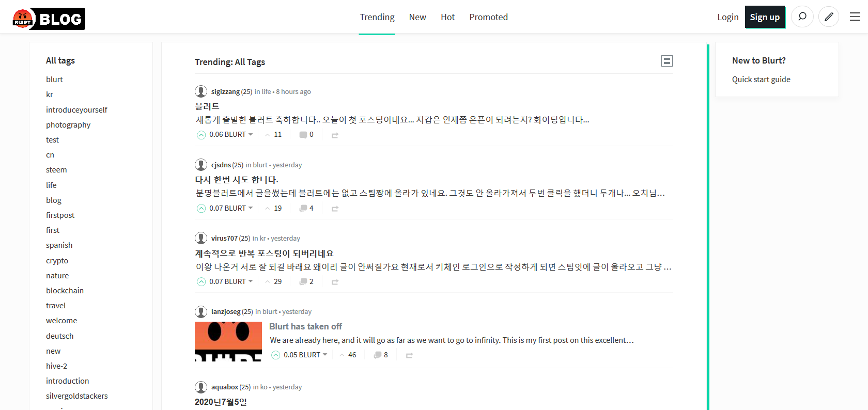
Task: Open comments on lanzjoseg's post
Action: 381,355
